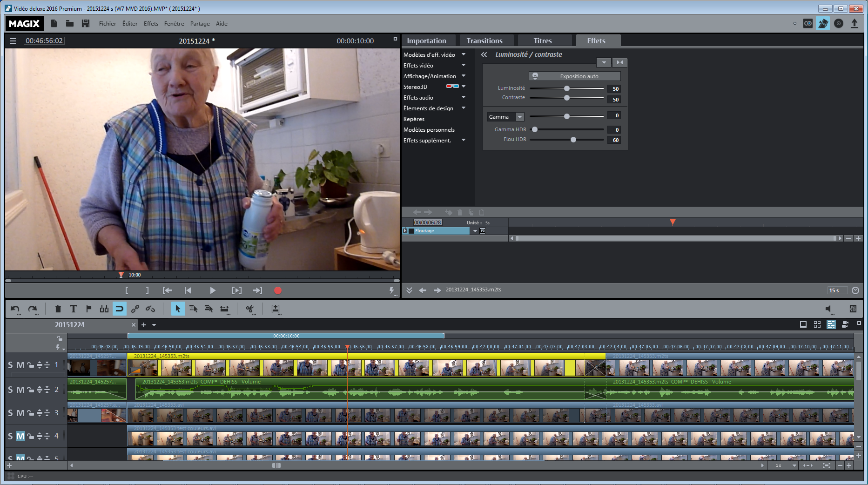This screenshot has width=868, height=485.
Task: Open the Éditer menu
Action: coord(130,23)
